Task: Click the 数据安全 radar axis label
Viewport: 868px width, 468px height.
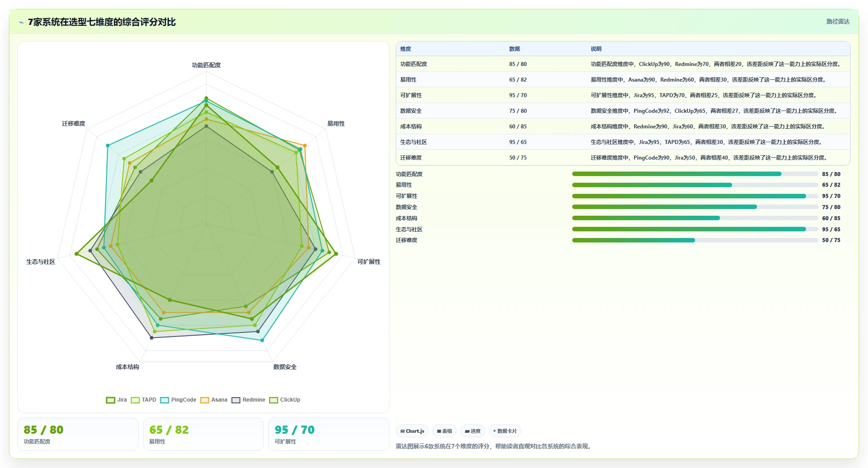Action: (285, 367)
